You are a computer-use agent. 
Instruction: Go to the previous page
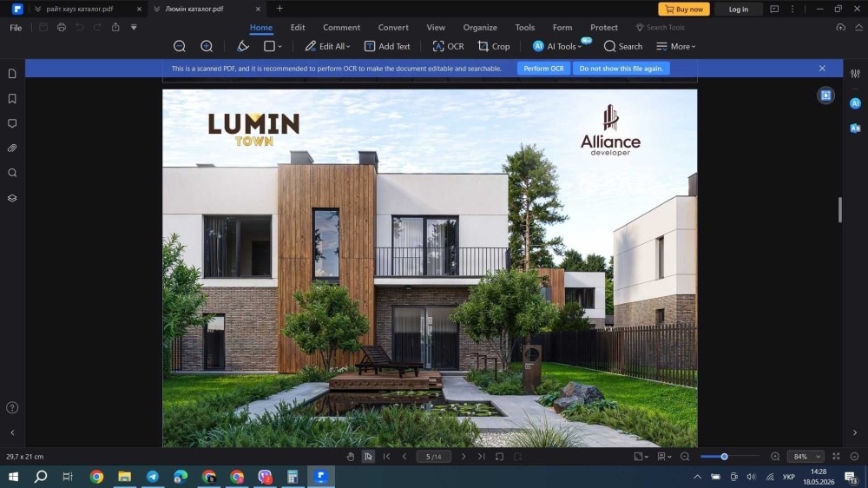(404, 457)
